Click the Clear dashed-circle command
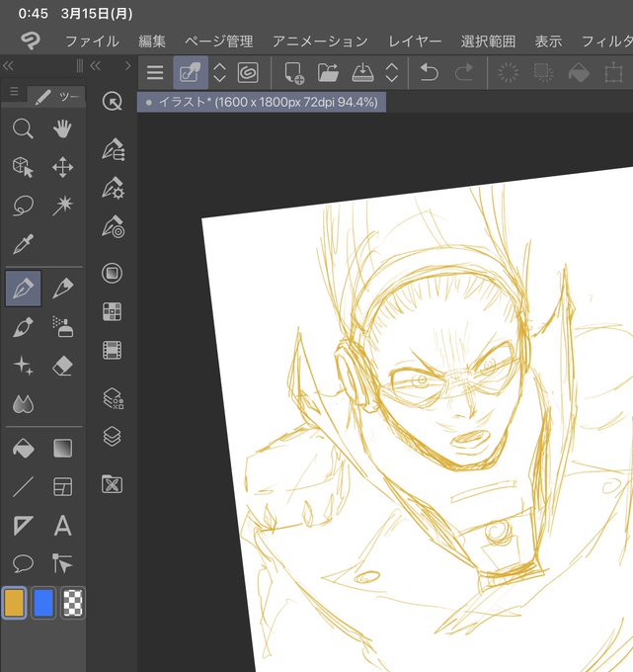Viewport: 633px width, 672px height. tap(509, 72)
